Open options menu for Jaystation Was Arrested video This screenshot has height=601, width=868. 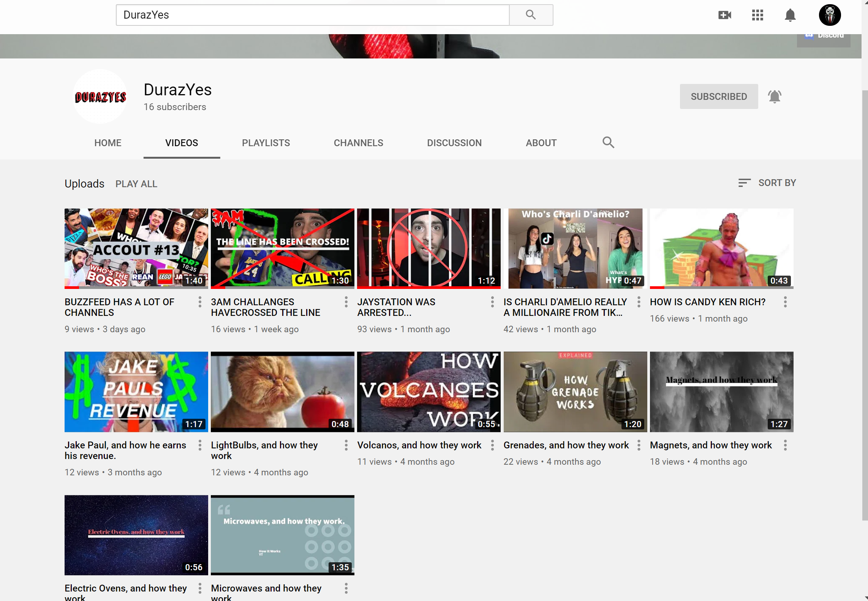click(x=492, y=302)
